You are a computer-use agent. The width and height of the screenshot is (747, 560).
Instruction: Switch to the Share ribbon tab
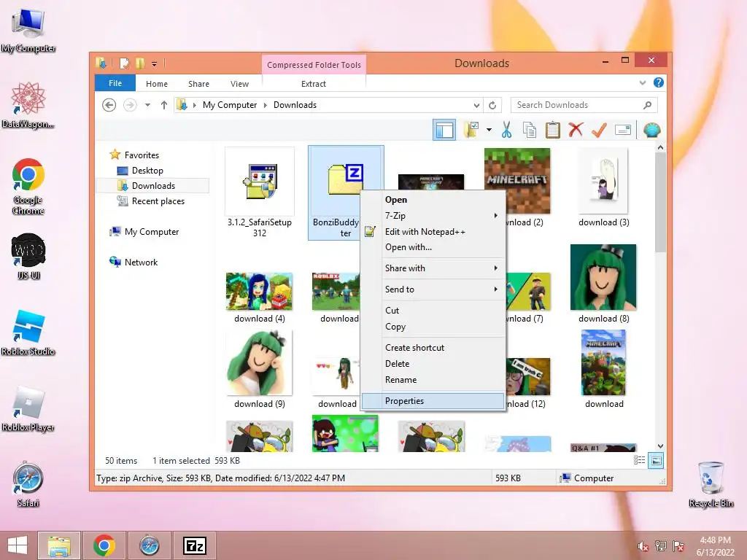(198, 84)
